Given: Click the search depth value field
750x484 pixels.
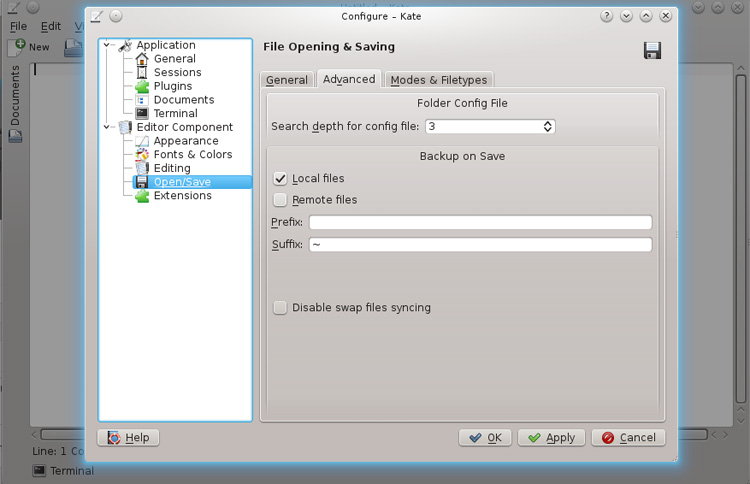Looking at the screenshot, I should pyautogui.click(x=484, y=126).
